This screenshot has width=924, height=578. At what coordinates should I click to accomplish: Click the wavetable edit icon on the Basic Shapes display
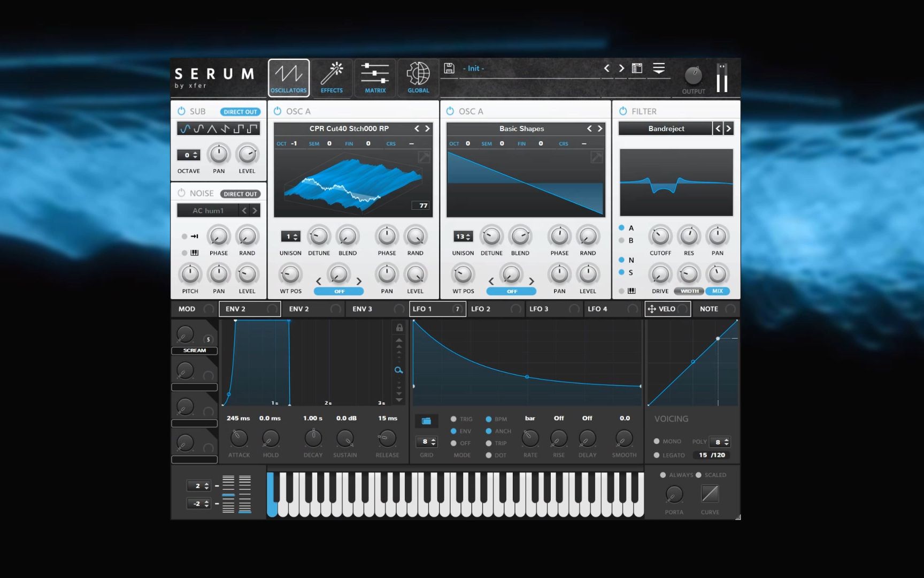(596, 157)
